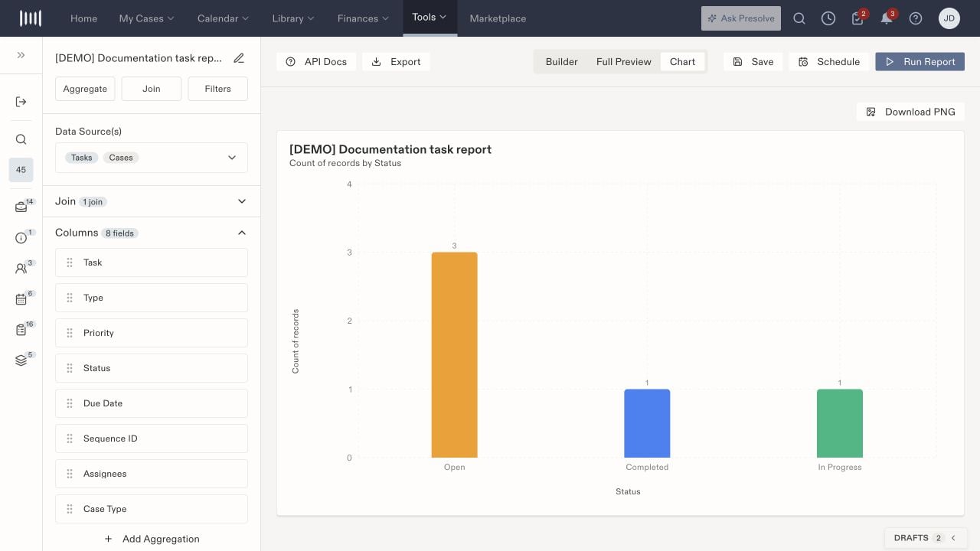Viewport: 980px width, 551px height.
Task: Go to Home in the top menu
Action: click(83, 18)
